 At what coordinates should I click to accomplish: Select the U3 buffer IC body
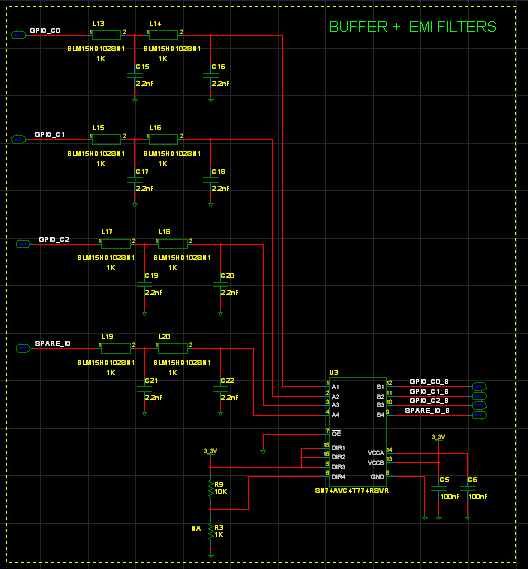[358, 432]
